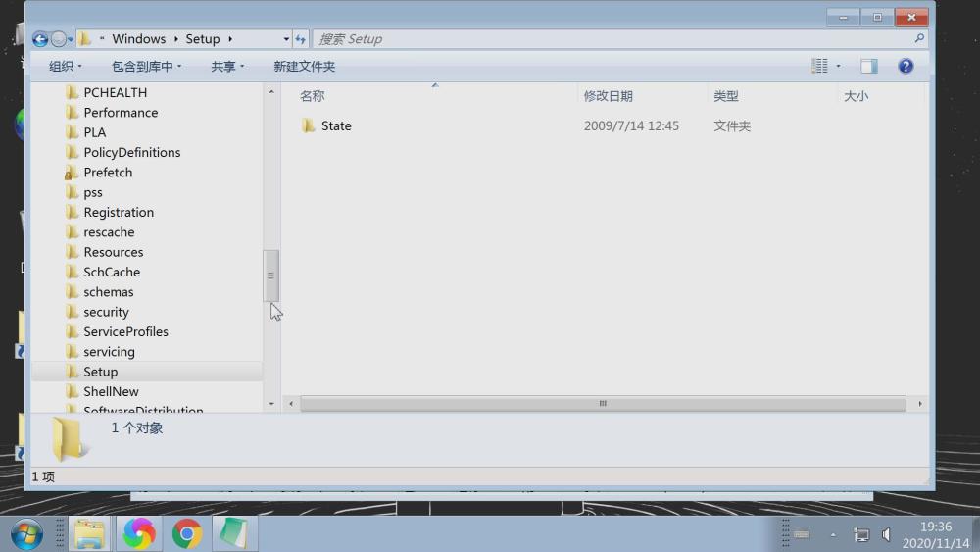
Task: Click the greyed Forward arrow button
Action: tap(58, 39)
